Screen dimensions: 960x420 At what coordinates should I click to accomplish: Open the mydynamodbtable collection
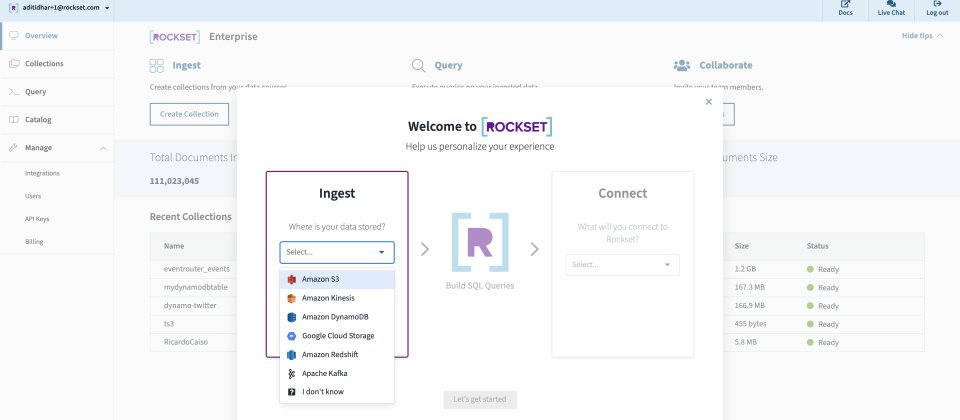[196, 287]
